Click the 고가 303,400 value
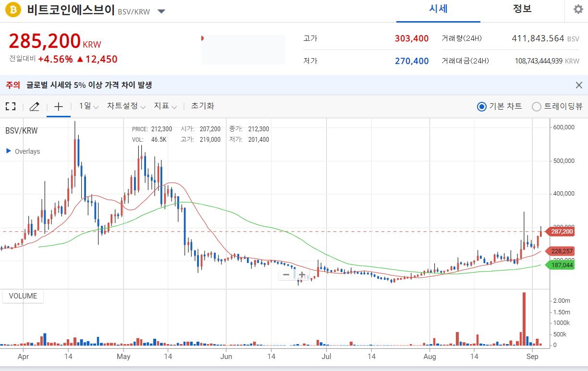Image resolution: width=588 pixels, height=371 pixels. tap(412, 38)
